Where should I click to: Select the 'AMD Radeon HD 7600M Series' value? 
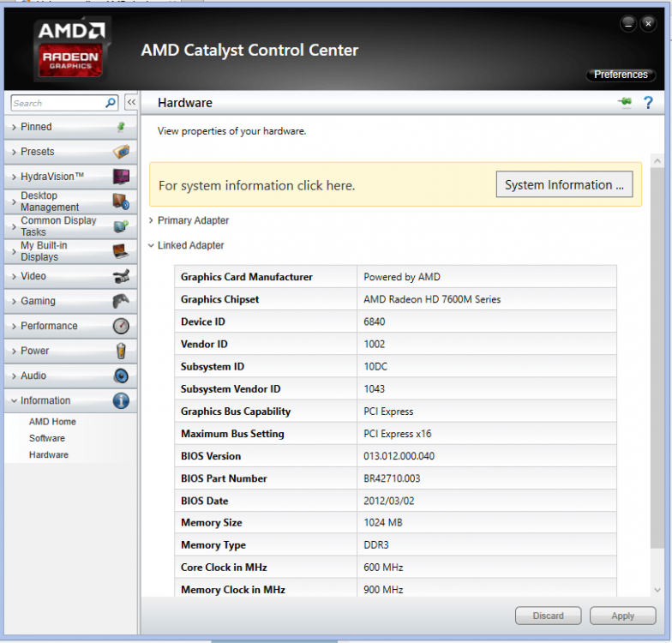pos(432,299)
